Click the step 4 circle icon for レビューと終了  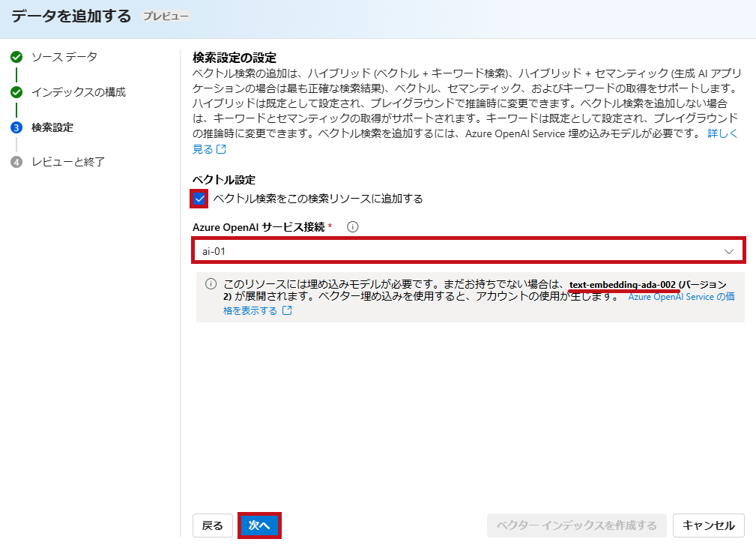pos(16,162)
